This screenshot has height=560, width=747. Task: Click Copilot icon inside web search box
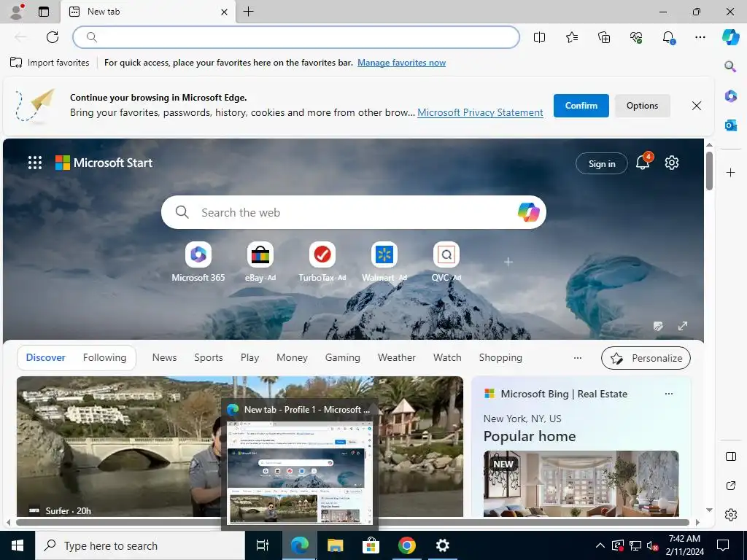[528, 212]
